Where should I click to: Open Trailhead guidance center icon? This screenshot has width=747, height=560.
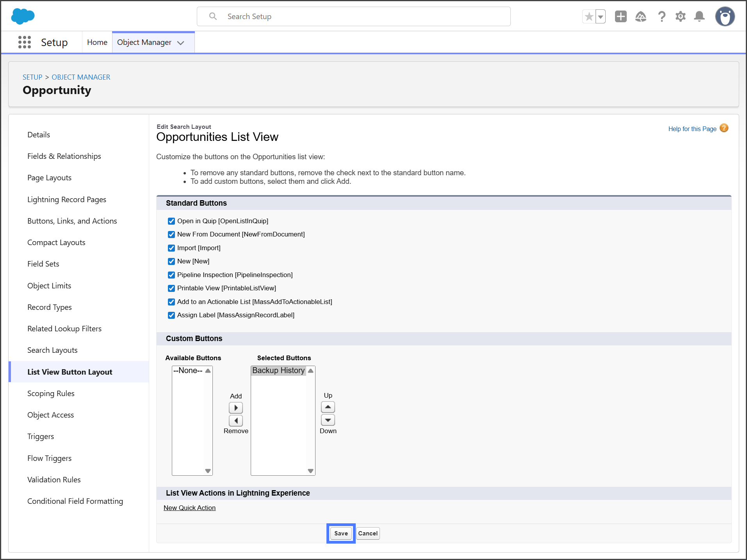[640, 16]
